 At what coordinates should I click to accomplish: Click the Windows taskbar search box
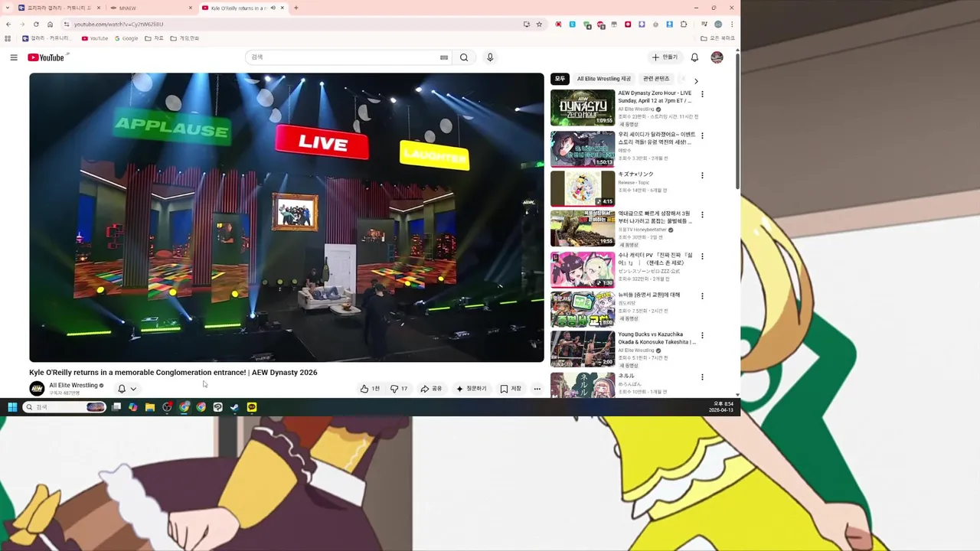tap(64, 407)
